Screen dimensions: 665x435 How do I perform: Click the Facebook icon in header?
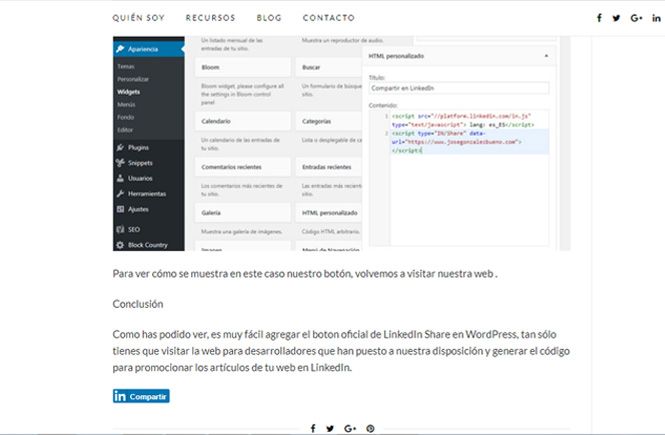click(599, 18)
